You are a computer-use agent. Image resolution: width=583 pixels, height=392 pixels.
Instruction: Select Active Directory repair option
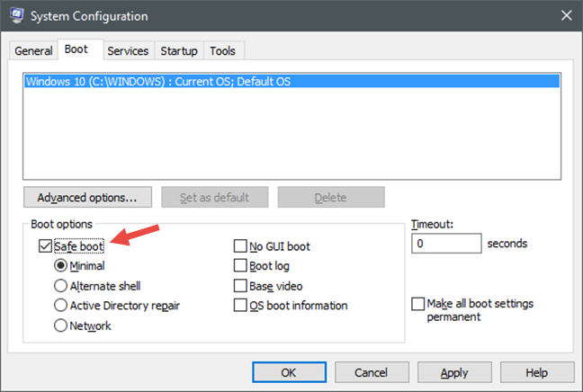point(60,306)
